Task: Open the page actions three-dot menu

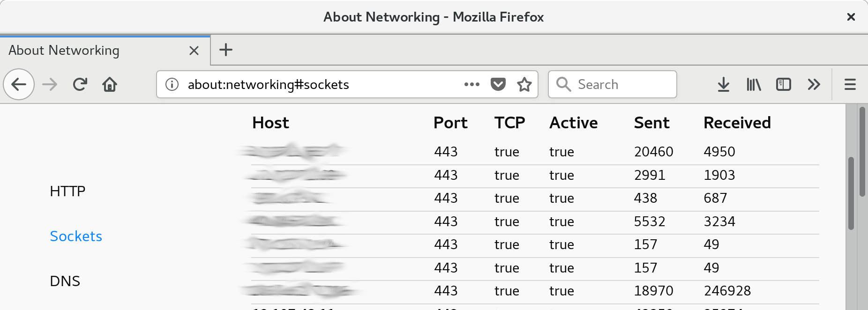Action: pos(472,84)
